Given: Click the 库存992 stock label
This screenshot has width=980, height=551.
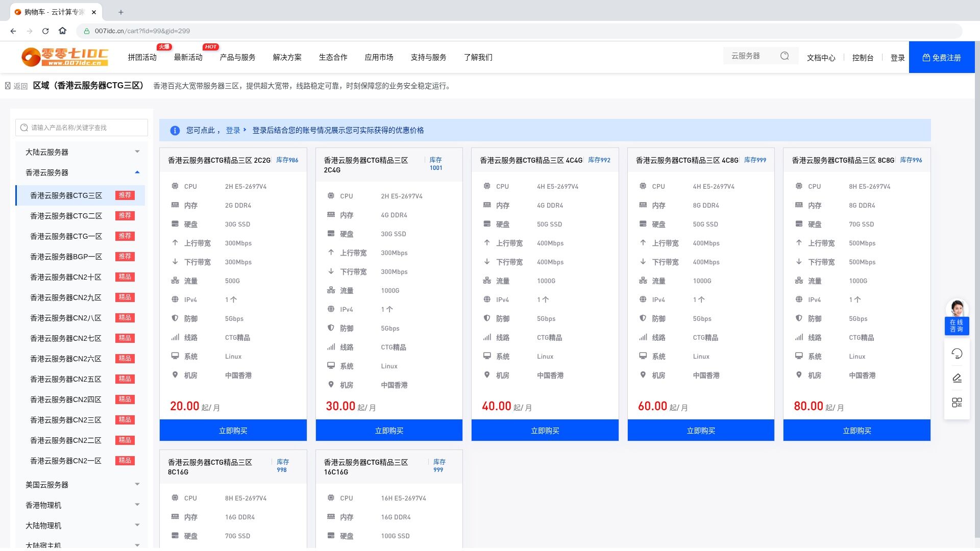Looking at the screenshot, I should (599, 160).
